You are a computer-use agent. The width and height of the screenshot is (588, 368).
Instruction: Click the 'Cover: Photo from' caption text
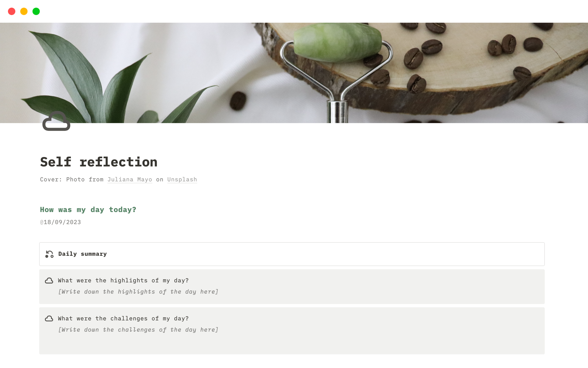(x=72, y=179)
